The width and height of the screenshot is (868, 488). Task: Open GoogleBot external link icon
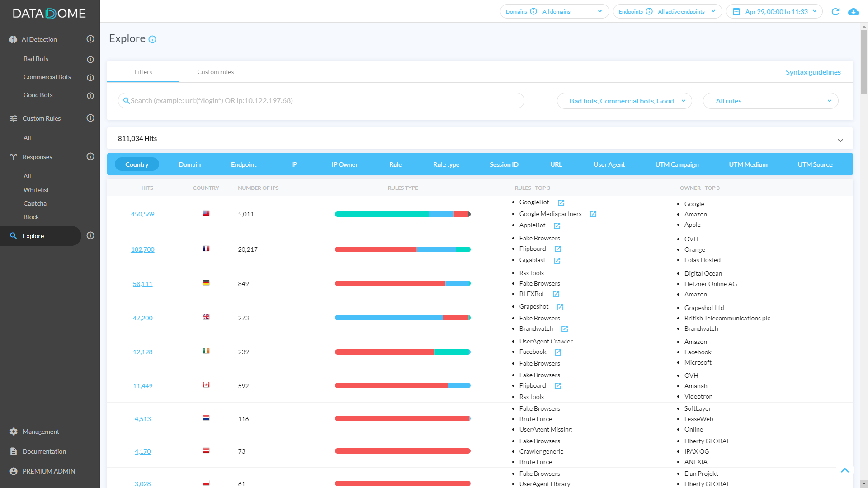pos(561,203)
